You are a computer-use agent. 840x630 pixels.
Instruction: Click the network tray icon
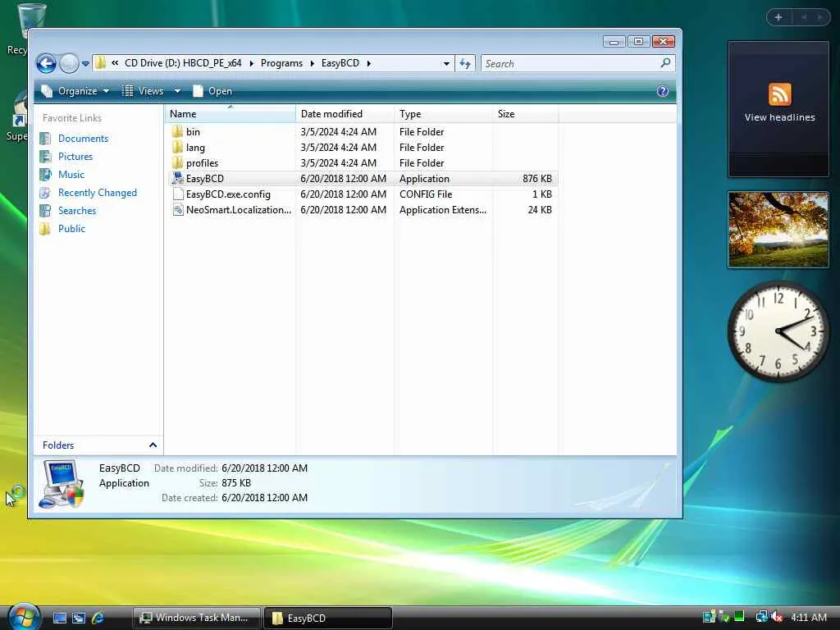tap(761, 617)
